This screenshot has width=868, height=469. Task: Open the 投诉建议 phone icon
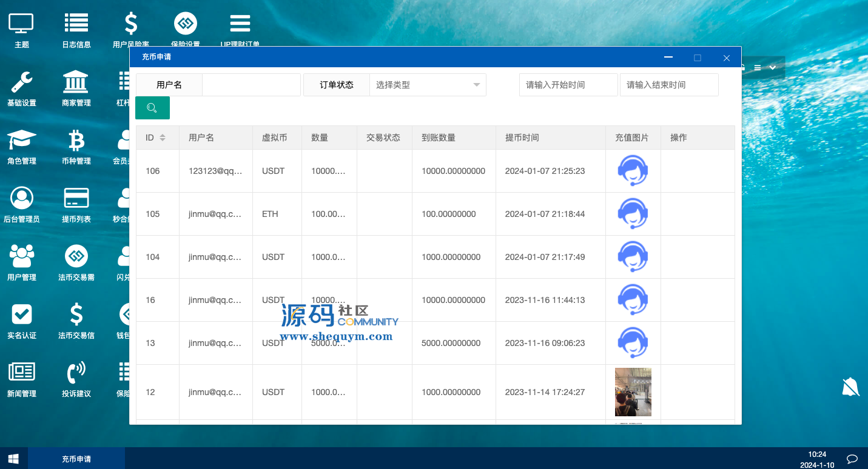pos(76,373)
